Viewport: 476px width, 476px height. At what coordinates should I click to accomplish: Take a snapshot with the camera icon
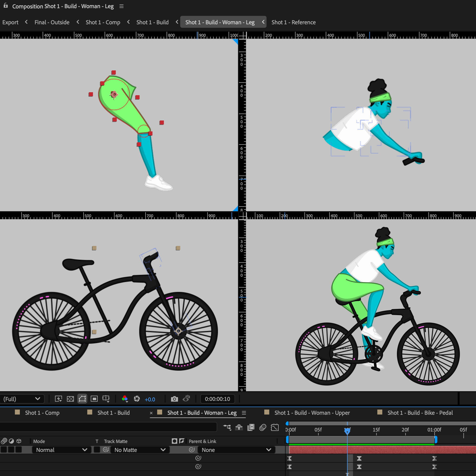(x=174, y=399)
